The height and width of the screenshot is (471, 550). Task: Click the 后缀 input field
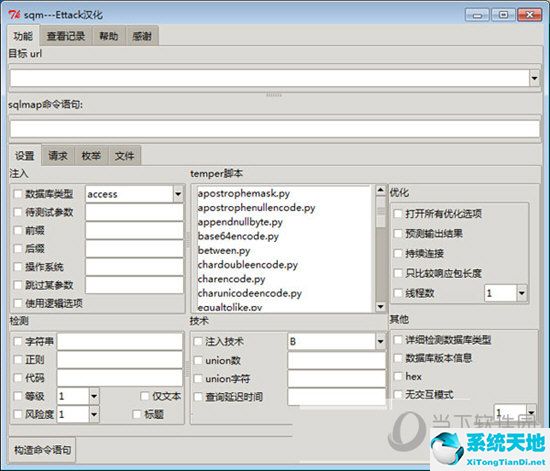pyautogui.click(x=134, y=249)
